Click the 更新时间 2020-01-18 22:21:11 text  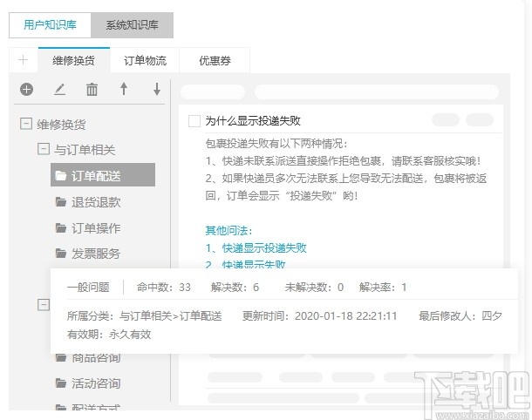pos(319,316)
